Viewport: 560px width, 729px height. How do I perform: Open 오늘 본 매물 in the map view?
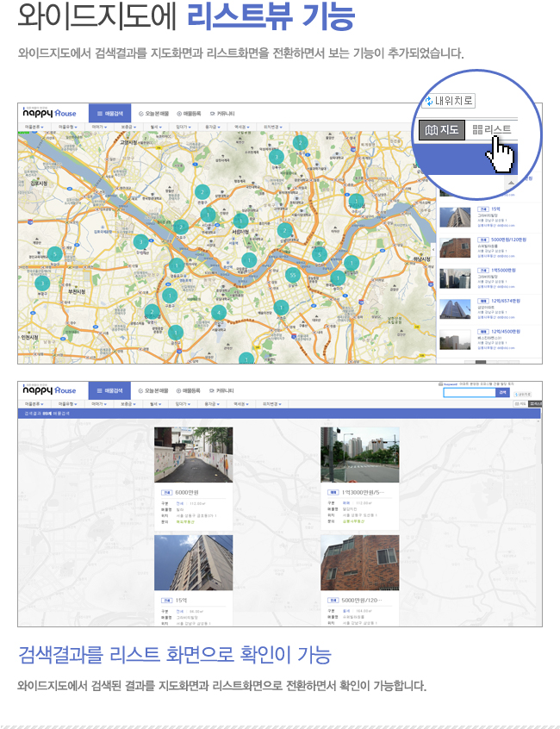[x=154, y=114]
